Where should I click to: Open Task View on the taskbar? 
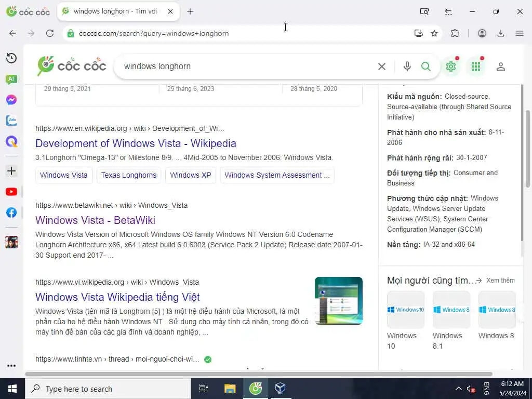pyautogui.click(x=204, y=389)
